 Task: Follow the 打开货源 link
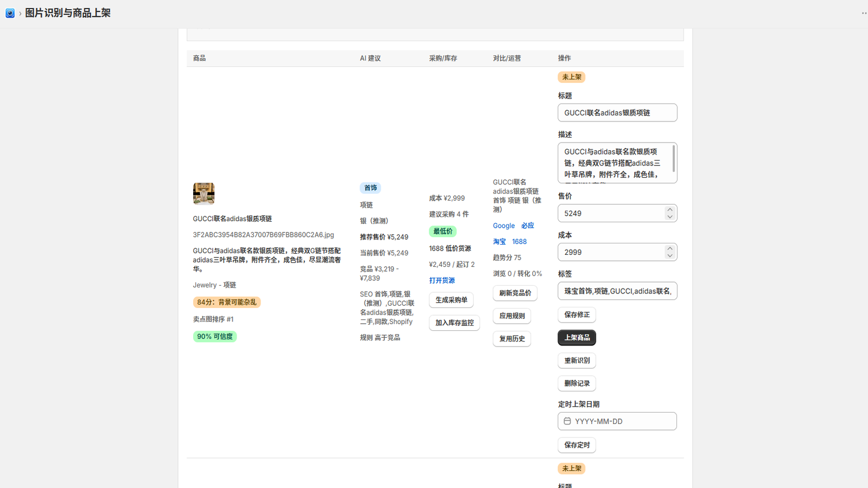point(442,280)
